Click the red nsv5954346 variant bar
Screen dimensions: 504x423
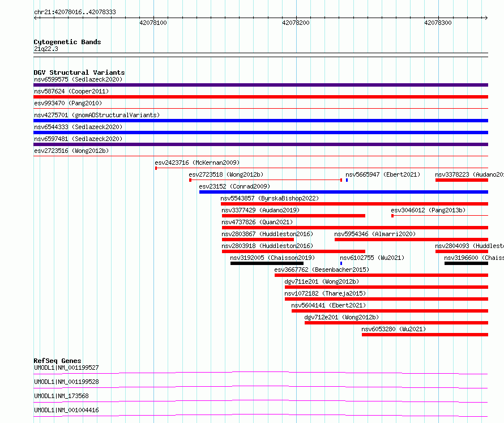[x=412, y=240]
